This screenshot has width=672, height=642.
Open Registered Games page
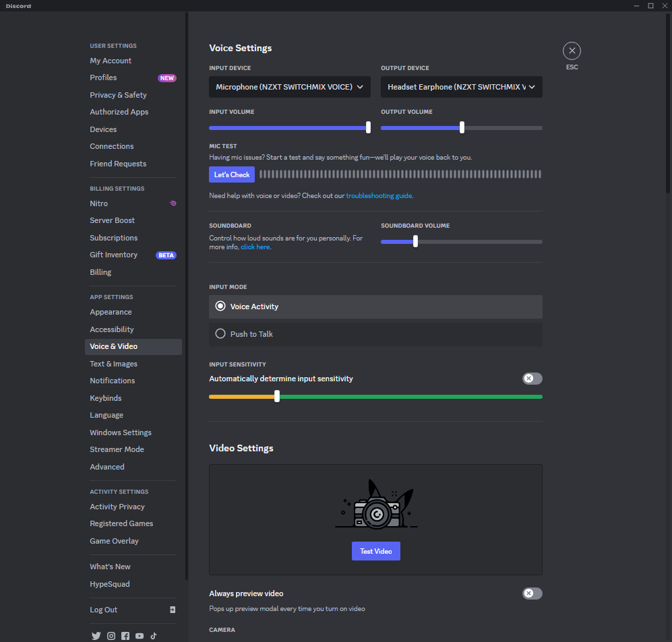click(133, 523)
